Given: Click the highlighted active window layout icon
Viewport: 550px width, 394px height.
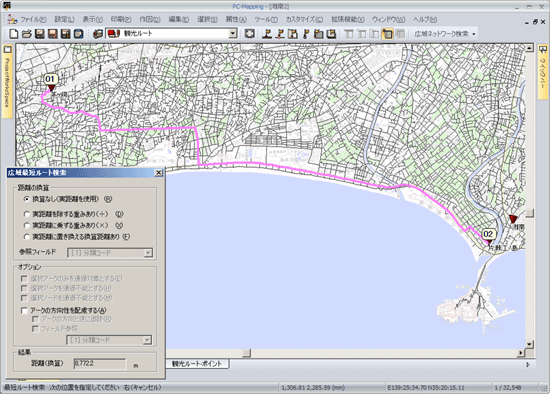Looking at the screenshot, I should [387, 34].
